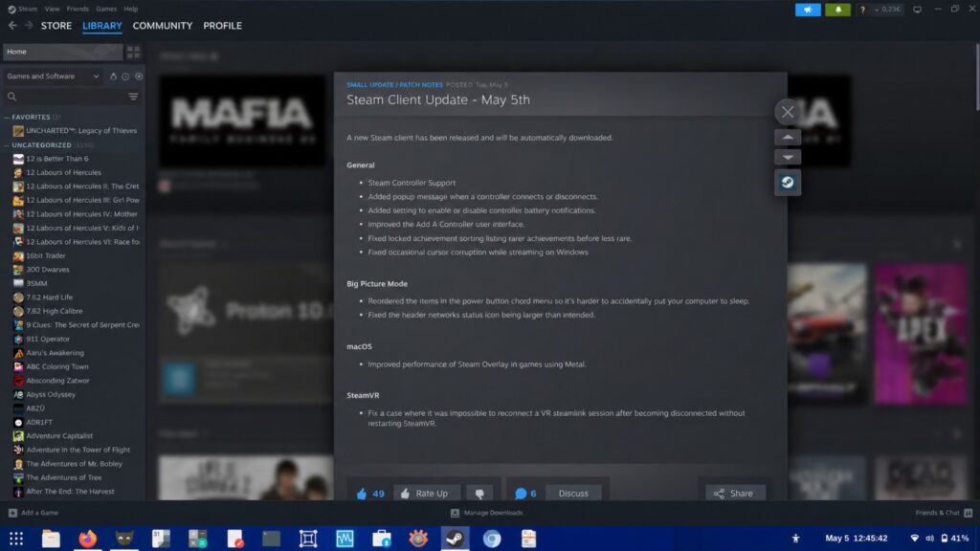Share this update via the Share button
The width and height of the screenshot is (980, 551).
735,493
